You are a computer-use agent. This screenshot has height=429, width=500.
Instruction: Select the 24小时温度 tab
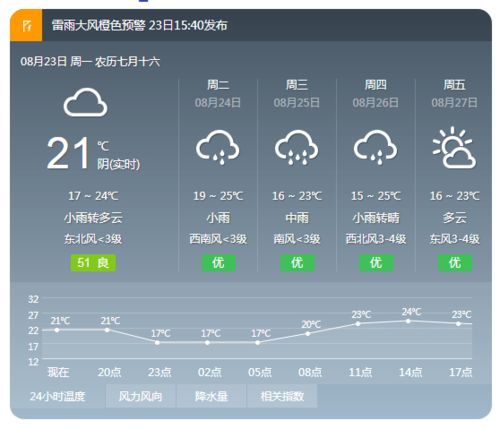coord(58,396)
